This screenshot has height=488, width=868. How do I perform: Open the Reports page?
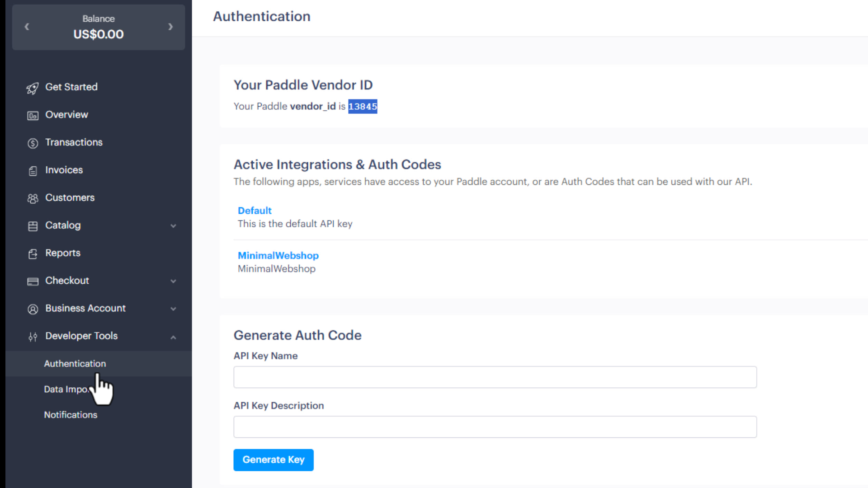pos(63,253)
